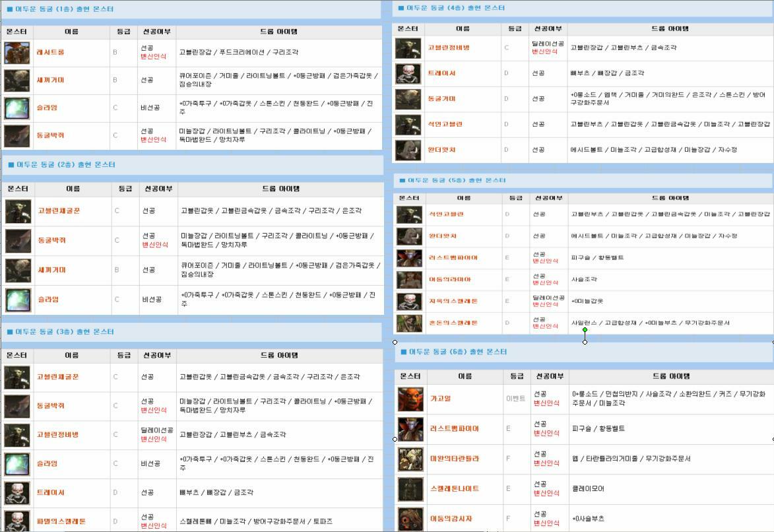
Task: Click 트레이서 name in 3층 table
Action: 51,492
